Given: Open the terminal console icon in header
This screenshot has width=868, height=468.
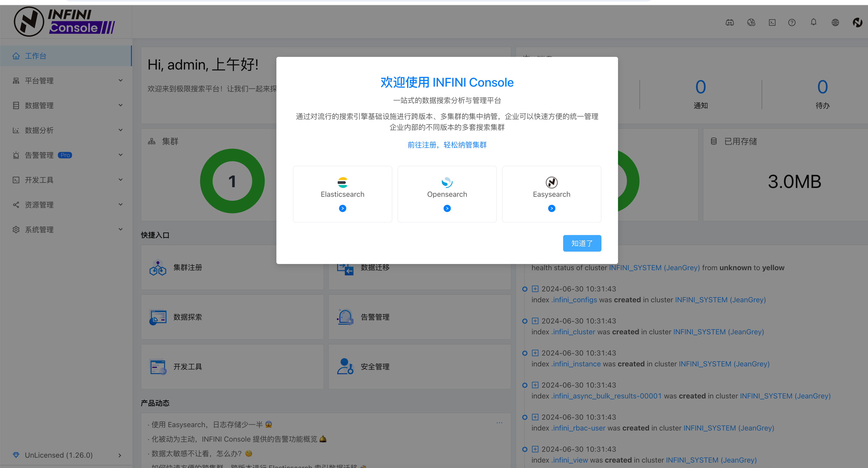Looking at the screenshot, I should [x=772, y=22].
